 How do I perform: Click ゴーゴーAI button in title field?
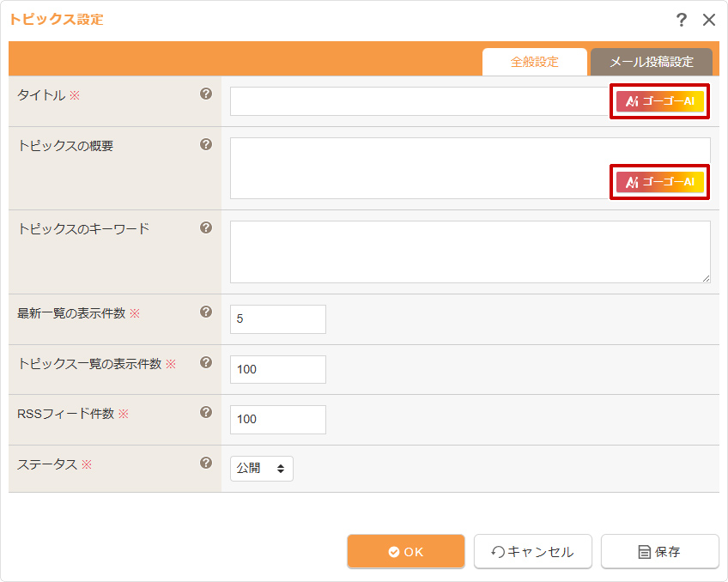coord(659,101)
